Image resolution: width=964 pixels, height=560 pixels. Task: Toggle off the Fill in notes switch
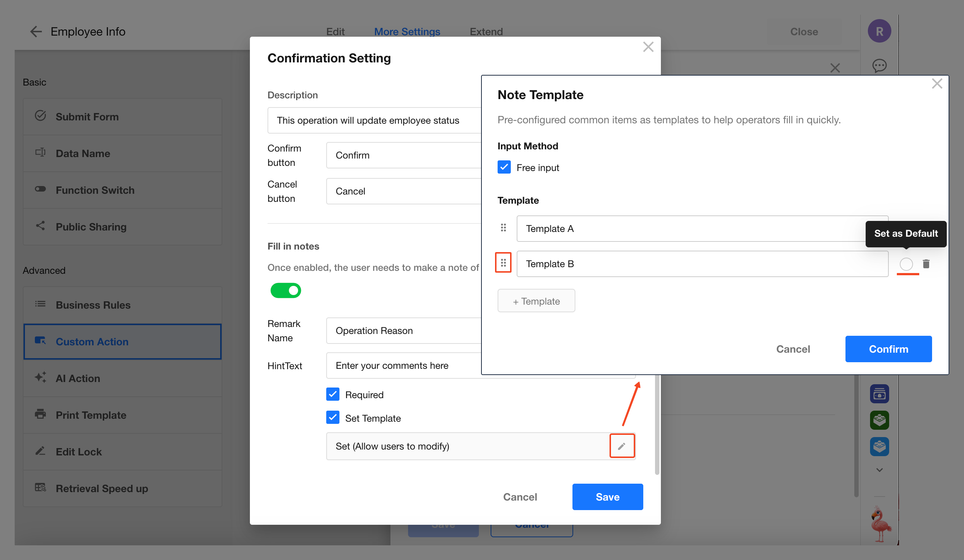point(286,290)
